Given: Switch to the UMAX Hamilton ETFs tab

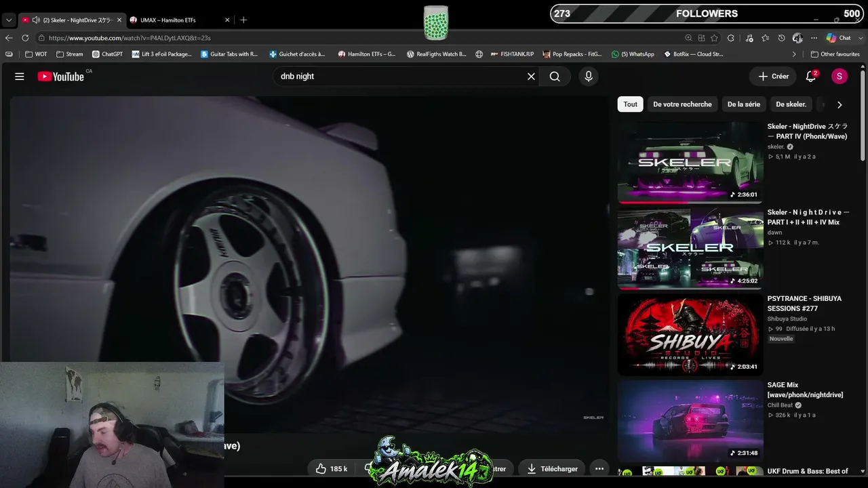Looking at the screenshot, I should click(180, 20).
